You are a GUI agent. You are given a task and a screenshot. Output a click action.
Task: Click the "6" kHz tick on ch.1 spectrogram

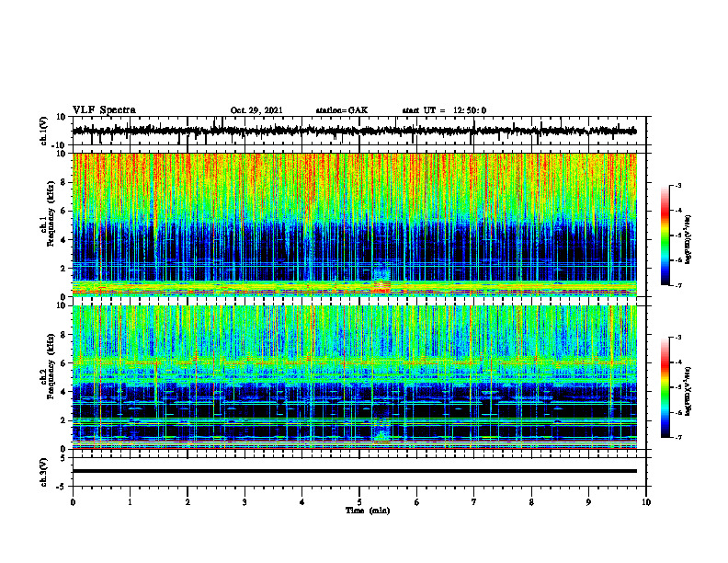[64, 211]
